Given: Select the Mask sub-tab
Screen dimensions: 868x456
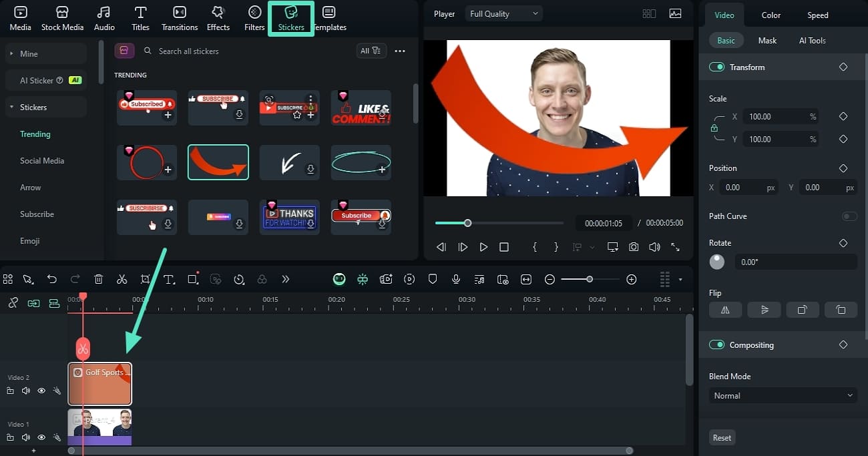Looking at the screenshot, I should click(x=767, y=41).
